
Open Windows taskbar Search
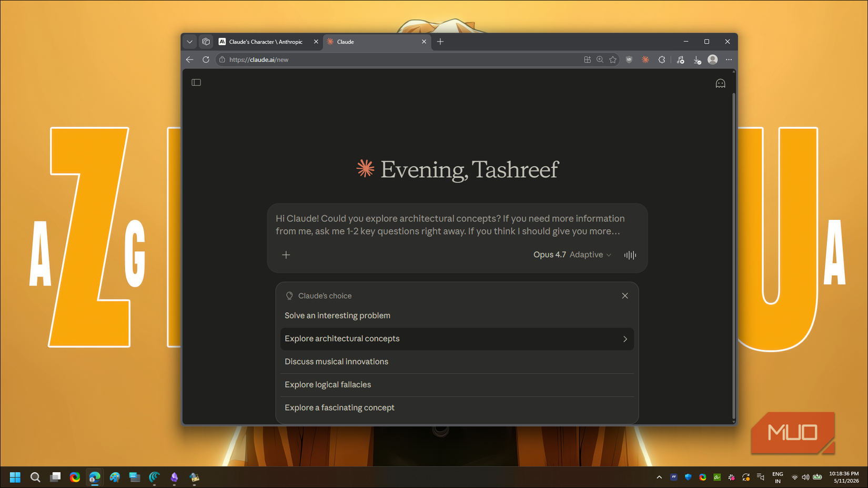tap(35, 477)
